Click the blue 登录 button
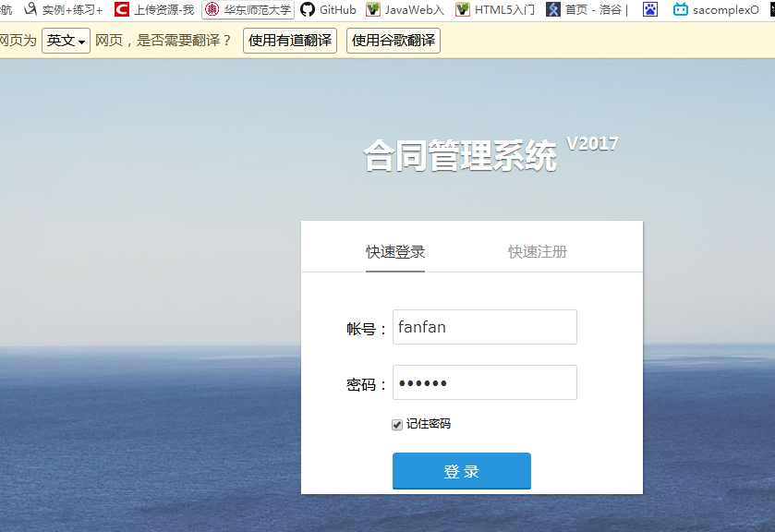 pyautogui.click(x=462, y=471)
